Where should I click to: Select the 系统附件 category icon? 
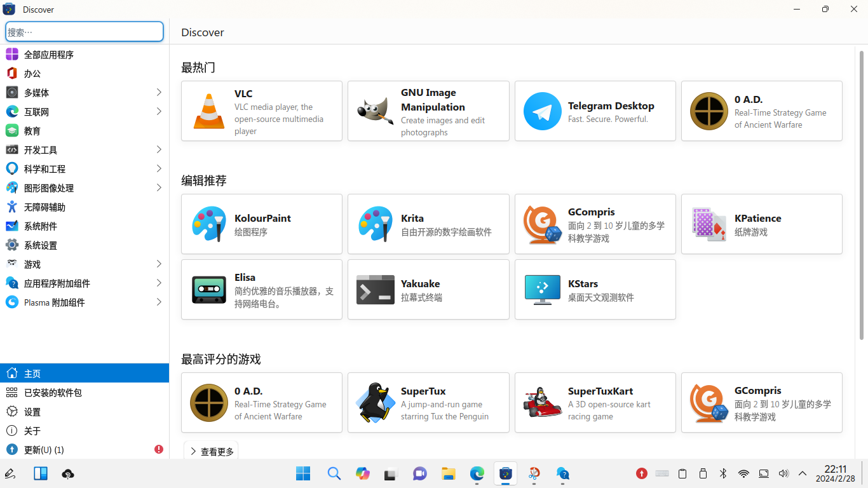(x=12, y=226)
